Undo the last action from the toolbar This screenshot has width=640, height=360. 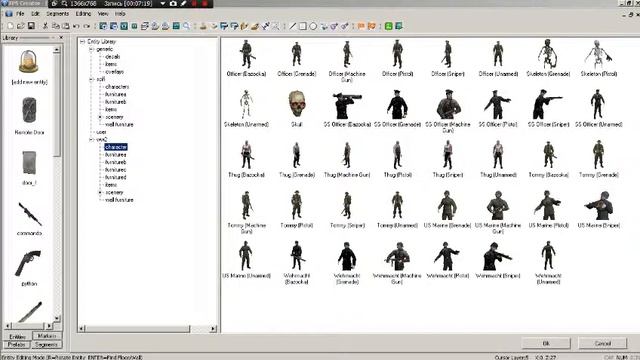76,26
